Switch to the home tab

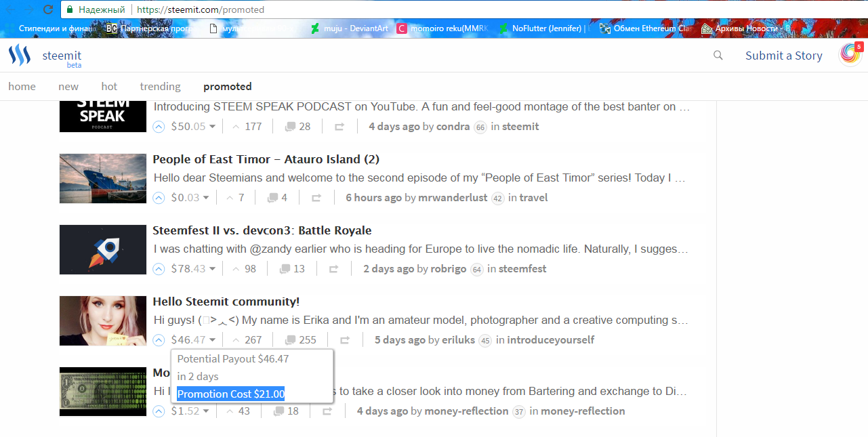point(22,87)
